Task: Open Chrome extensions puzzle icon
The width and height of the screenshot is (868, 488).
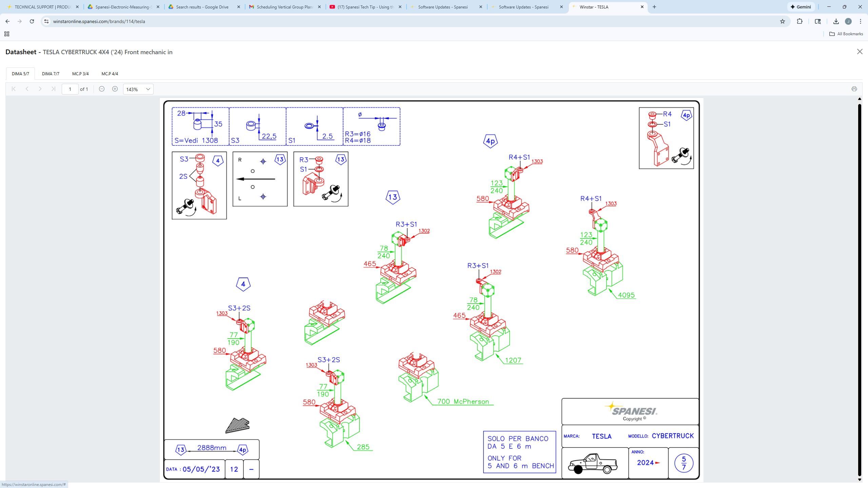Action: (x=800, y=21)
